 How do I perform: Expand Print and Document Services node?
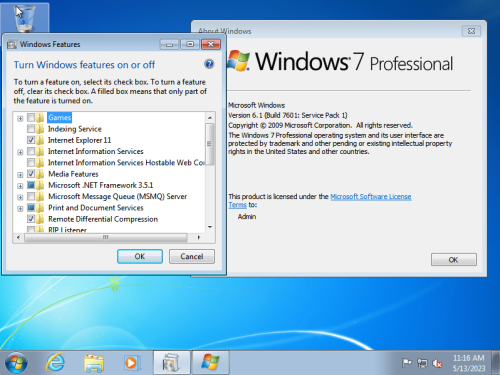point(20,209)
